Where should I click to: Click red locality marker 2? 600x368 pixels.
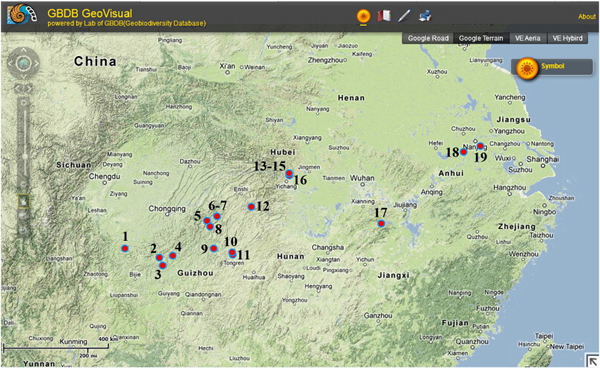point(159,257)
